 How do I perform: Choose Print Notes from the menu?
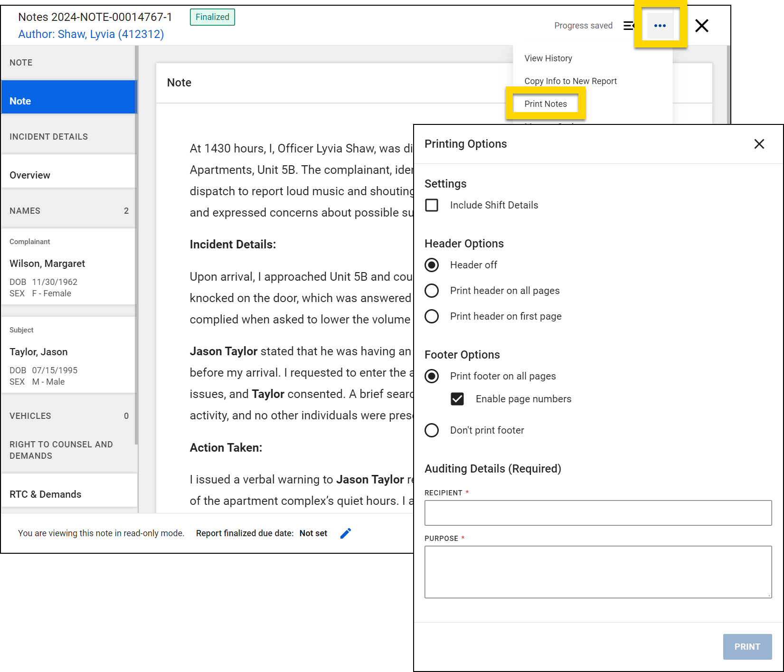click(545, 104)
